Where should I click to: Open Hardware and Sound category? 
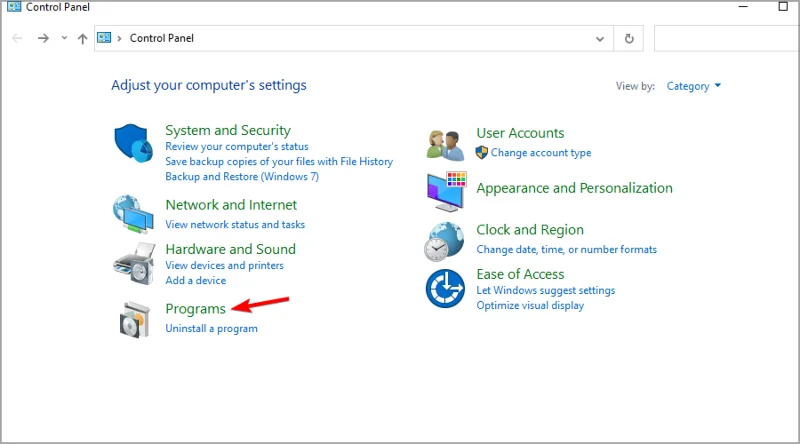click(x=231, y=250)
